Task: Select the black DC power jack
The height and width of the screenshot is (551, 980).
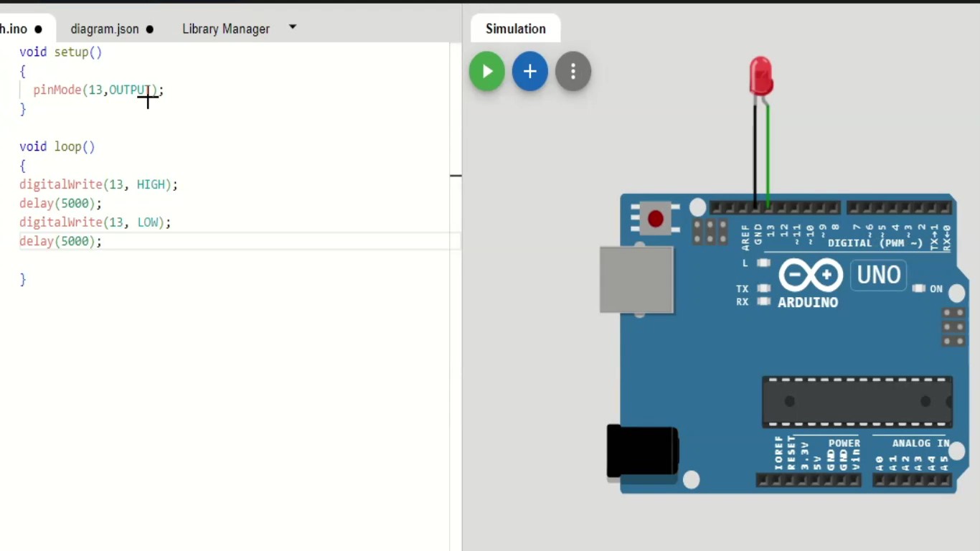Action: click(x=643, y=451)
